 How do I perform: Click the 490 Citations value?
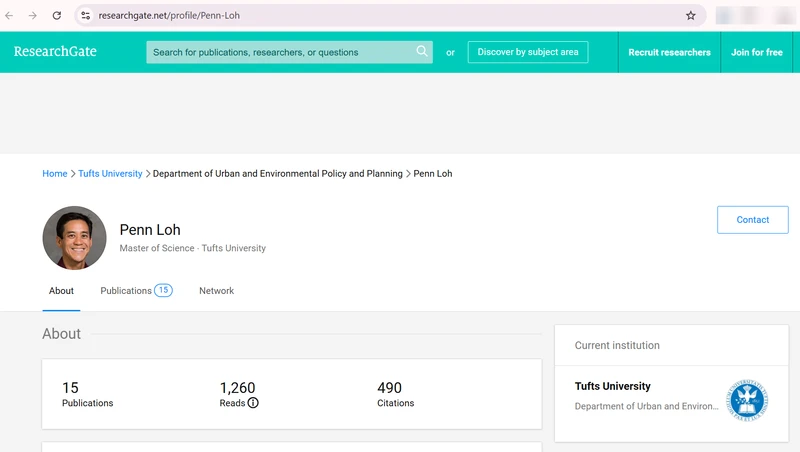click(x=389, y=388)
